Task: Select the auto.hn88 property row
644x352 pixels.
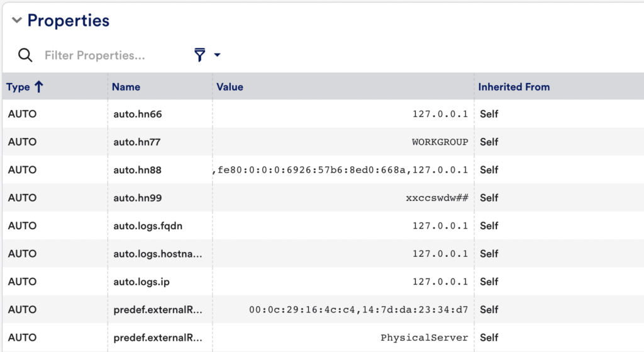Action: tap(323, 170)
